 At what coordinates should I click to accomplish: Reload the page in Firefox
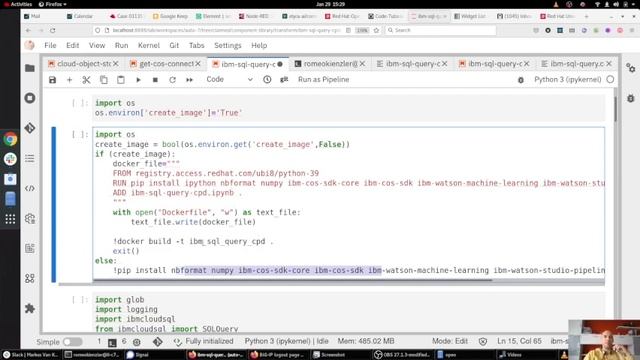(x=53, y=30)
